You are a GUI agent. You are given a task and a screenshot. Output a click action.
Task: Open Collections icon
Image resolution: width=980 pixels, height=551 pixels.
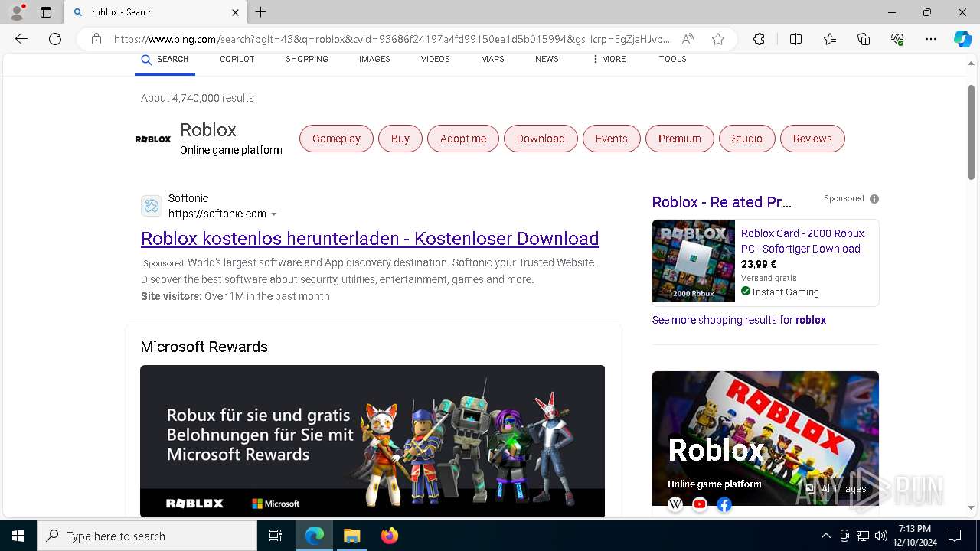(864, 39)
